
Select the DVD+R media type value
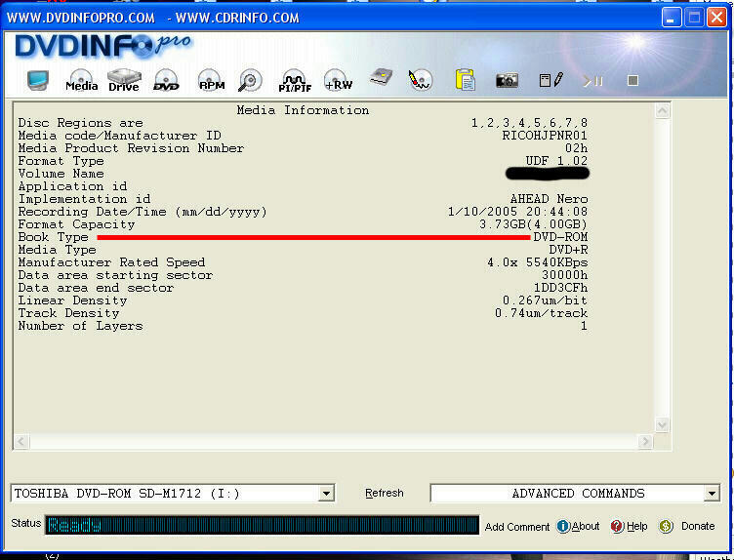pyautogui.click(x=568, y=250)
